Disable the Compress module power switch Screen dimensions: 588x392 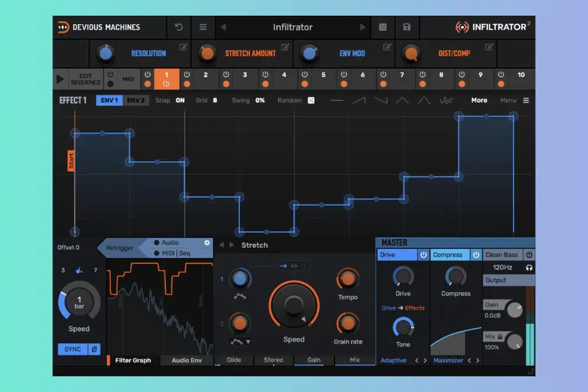pyautogui.click(x=476, y=255)
